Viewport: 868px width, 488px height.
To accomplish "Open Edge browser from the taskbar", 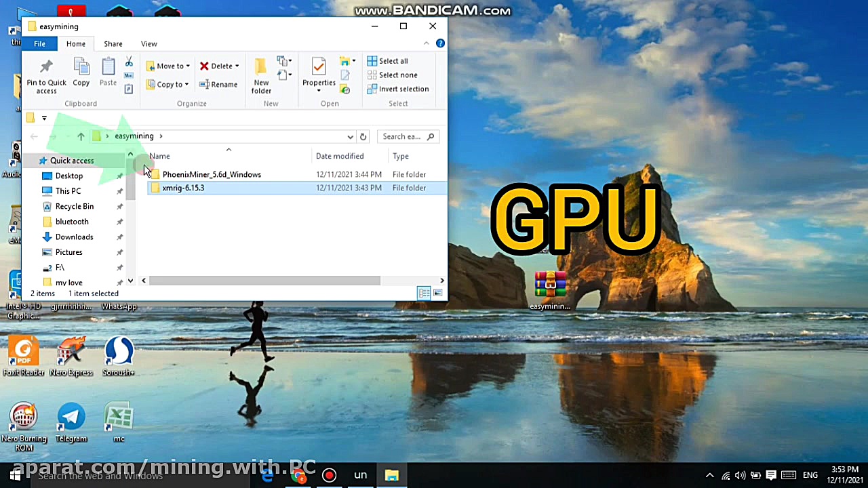I will pyautogui.click(x=268, y=476).
